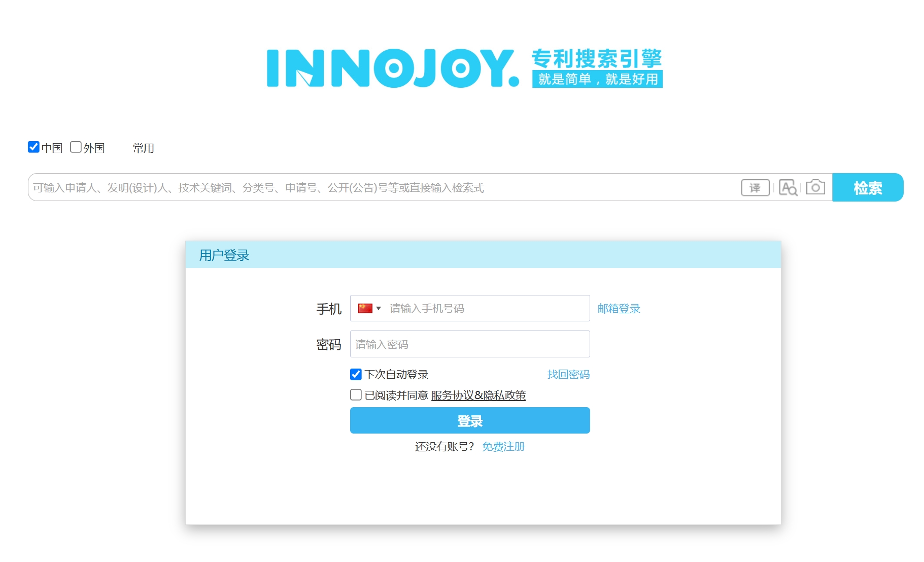Uncheck the 中国 patent scope checkbox

33,147
